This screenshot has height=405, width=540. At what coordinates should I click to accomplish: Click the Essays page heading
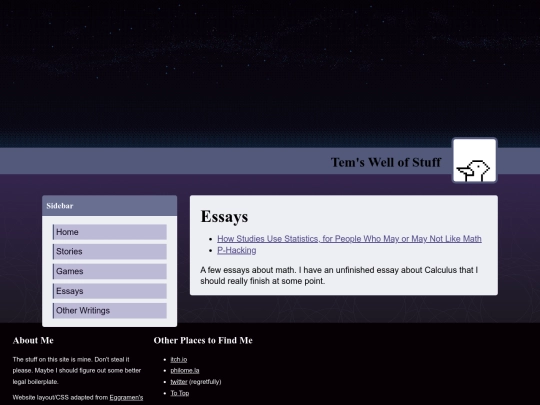click(224, 217)
